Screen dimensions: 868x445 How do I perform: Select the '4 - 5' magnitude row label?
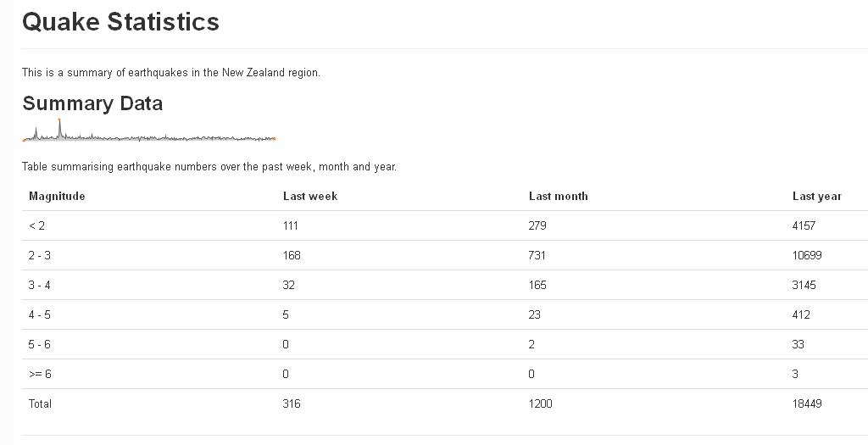point(39,314)
